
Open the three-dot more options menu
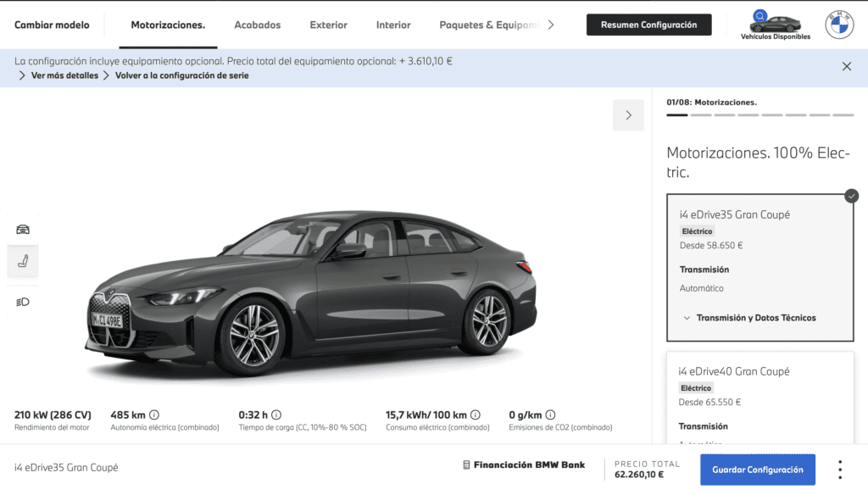pos(840,470)
